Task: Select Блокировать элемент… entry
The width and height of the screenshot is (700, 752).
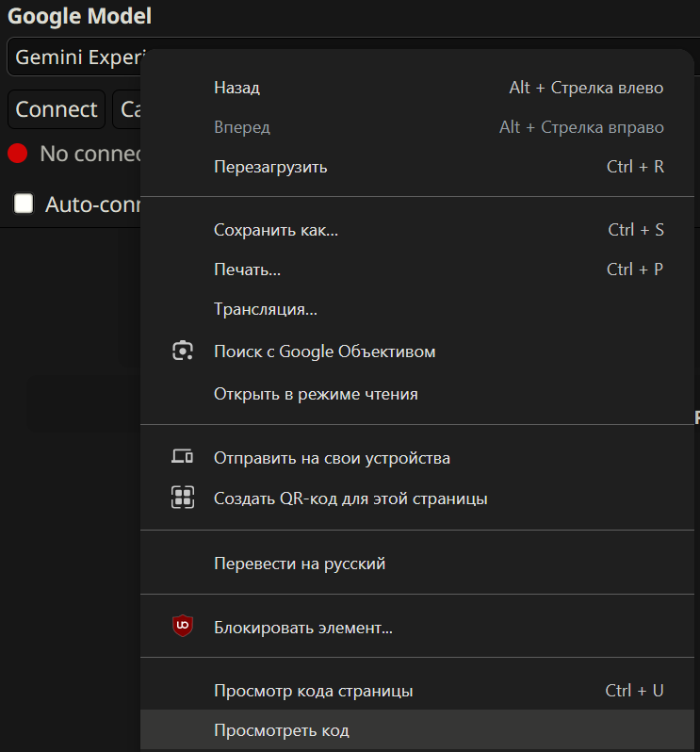Action: point(417,628)
